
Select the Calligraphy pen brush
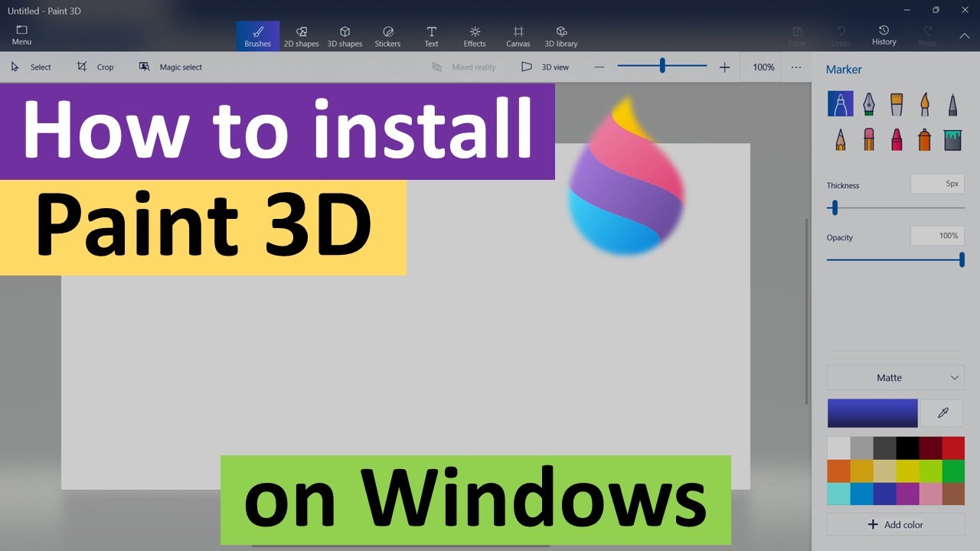(x=869, y=103)
